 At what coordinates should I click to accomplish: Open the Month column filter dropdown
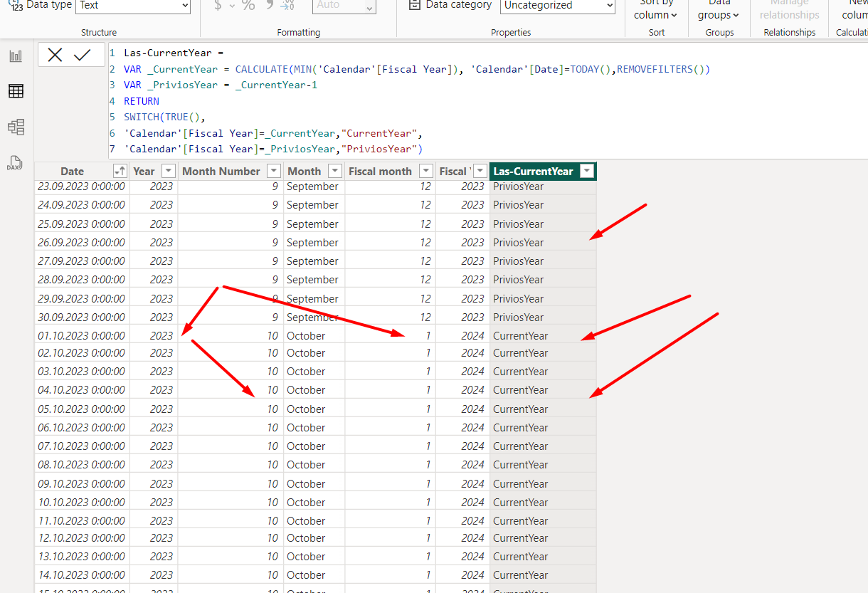335,172
